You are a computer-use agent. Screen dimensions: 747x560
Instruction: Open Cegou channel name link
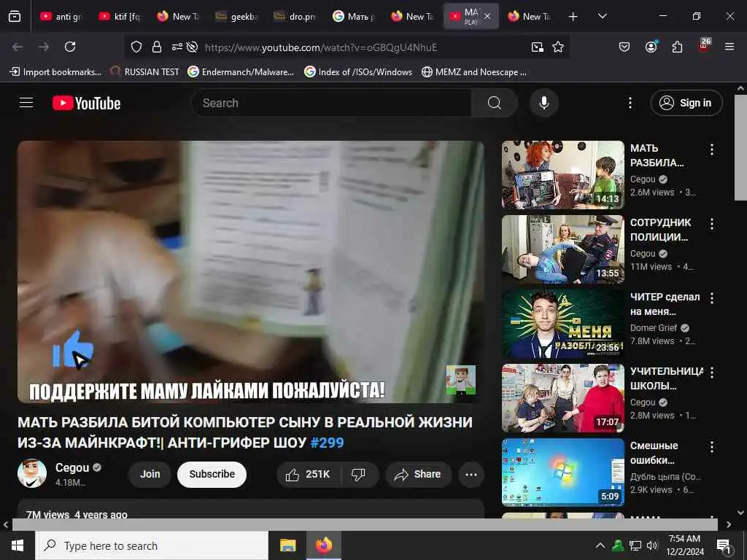[x=72, y=467]
